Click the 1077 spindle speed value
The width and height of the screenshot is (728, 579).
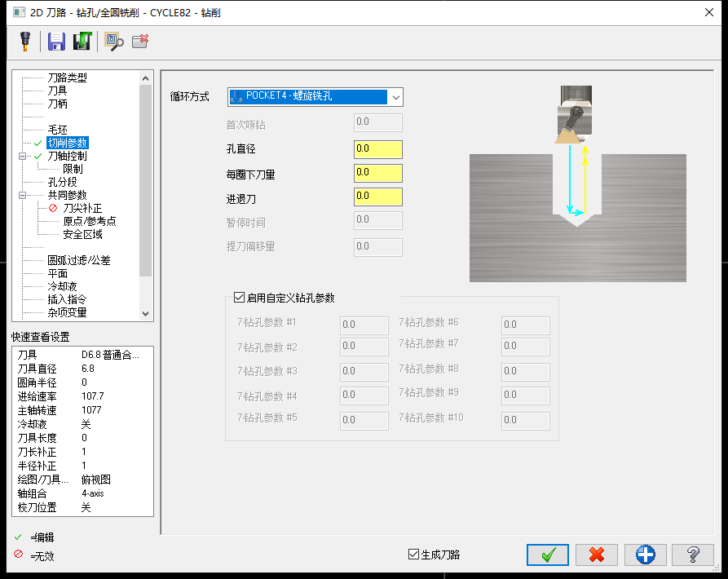(x=91, y=410)
